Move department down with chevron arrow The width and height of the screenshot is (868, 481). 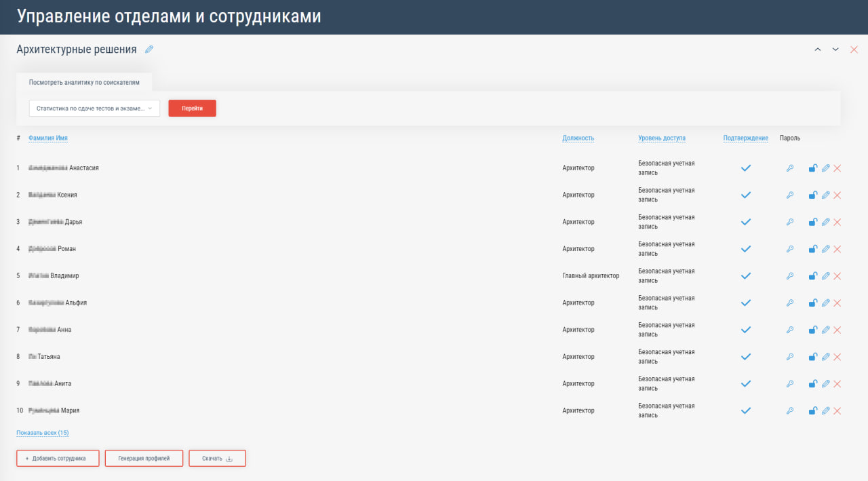(835, 50)
